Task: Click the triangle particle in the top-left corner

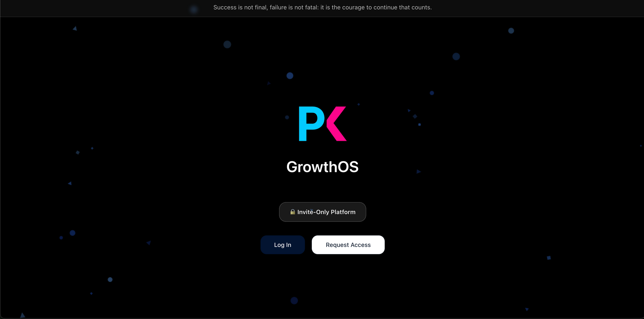Action: 75,29
